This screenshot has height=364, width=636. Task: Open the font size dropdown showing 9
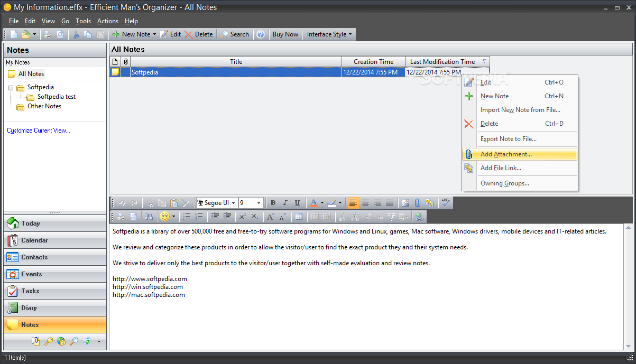coord(259,203)
